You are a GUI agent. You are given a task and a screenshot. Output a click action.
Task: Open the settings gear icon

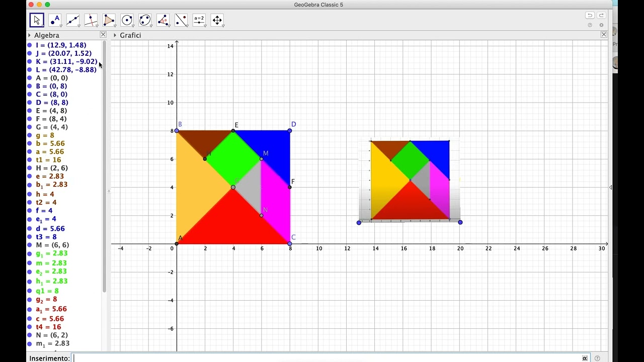click(601, 25)
